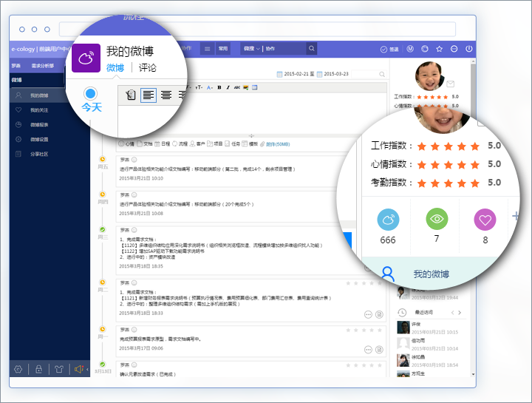Click the power logout icon in the top bar
The image size is (532, 403).
click(x=469, y=49)
